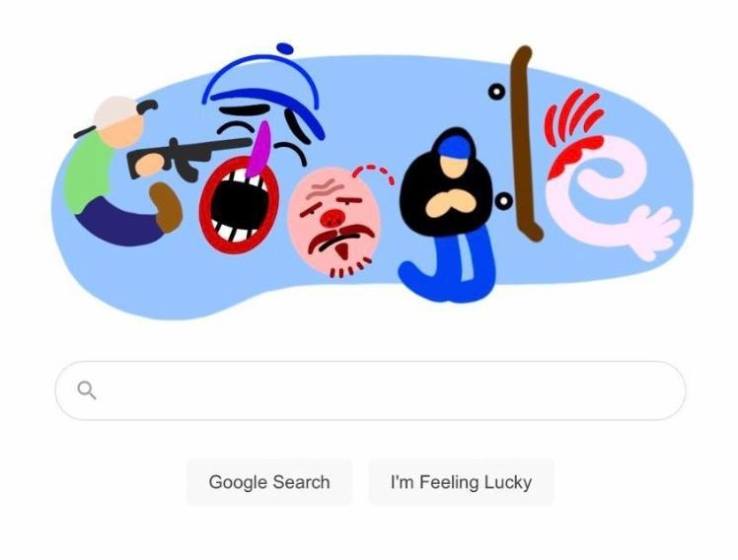Click the I'm Feeling Lucky button
This screenshot has width=738, height=560.
pos(462,482)
